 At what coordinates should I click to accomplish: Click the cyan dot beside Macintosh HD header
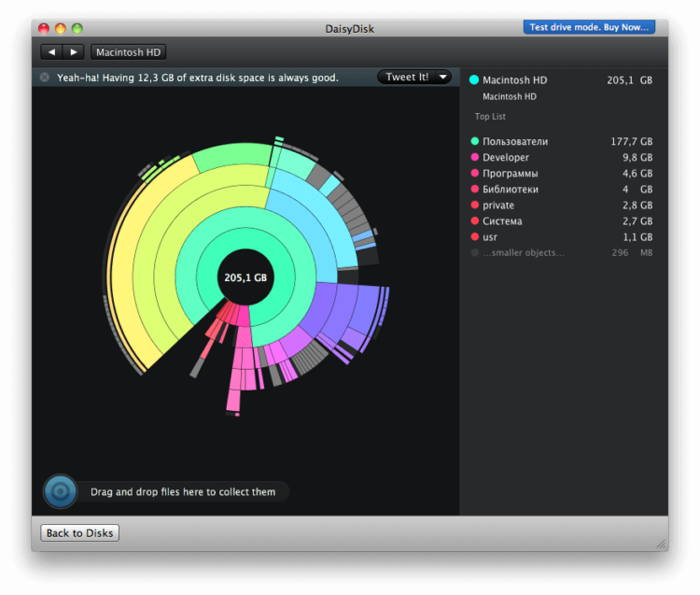pyautogui.click(x=474, y=80)
